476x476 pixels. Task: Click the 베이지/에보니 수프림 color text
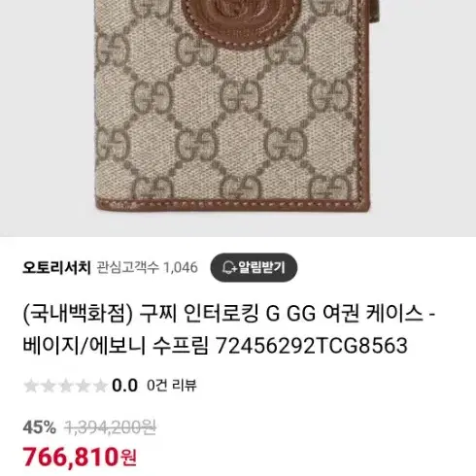pyautogui.click(x=116, y=345)
